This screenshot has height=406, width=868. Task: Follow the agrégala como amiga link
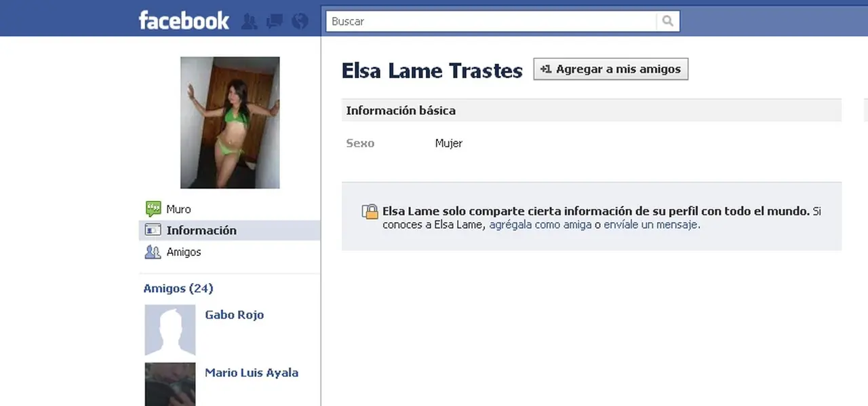tap(540, 224)
